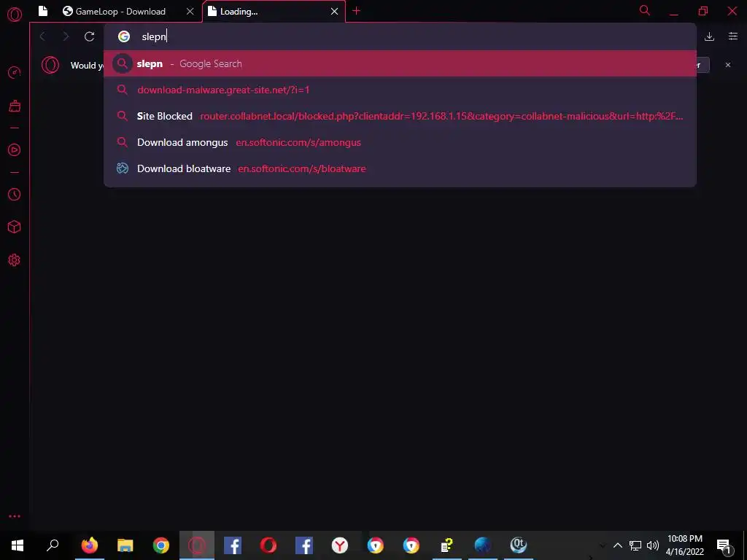The width and height of the screenshot is (747, 560).
Task: Select the Site Blocked suggestion
Action: 400,116
